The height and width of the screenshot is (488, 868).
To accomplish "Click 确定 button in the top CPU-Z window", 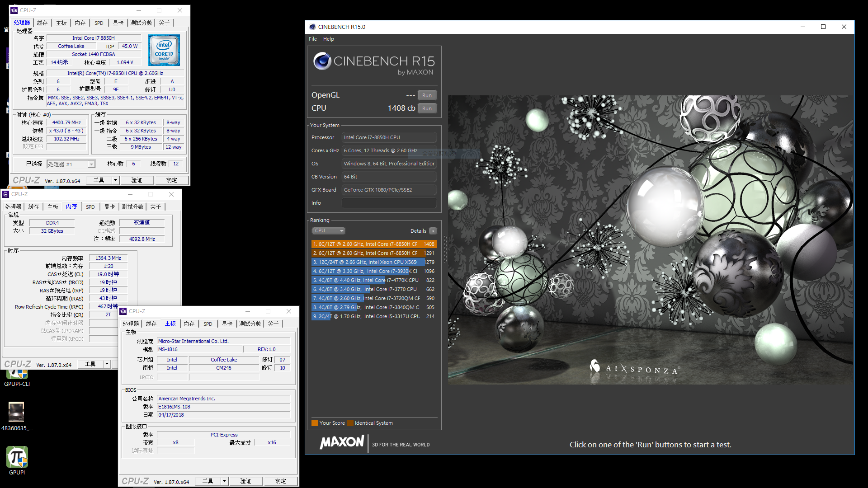I will (x=172, y=180).
